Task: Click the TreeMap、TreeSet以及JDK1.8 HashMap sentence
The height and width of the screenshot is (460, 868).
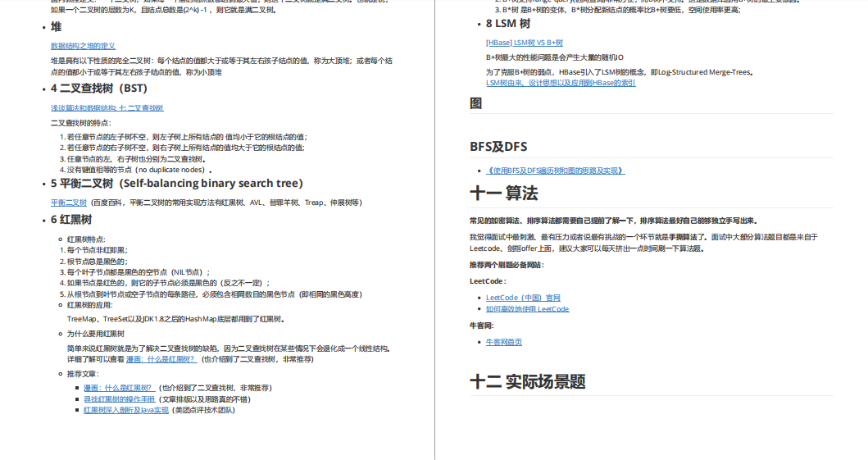Action: [x=175, y=320]
